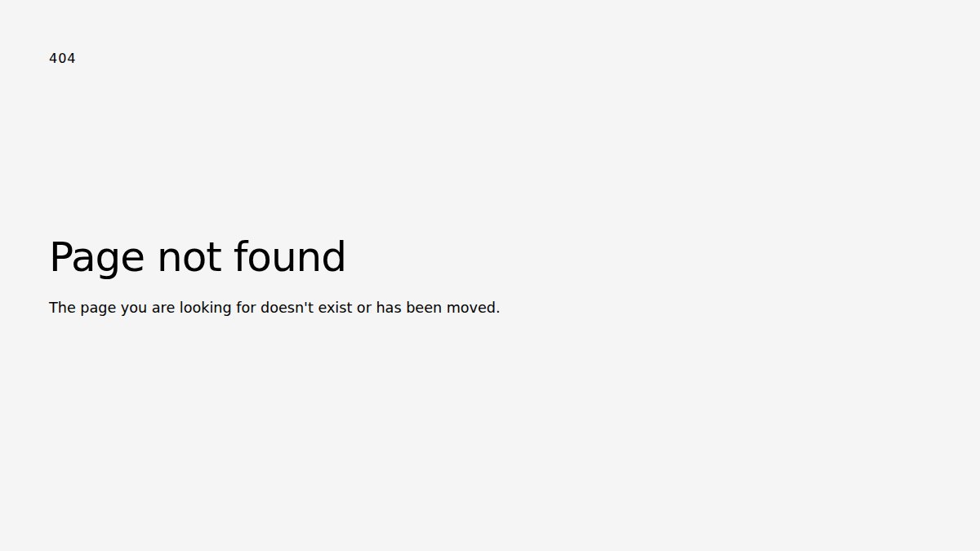Click the word or in the description
This screenshot has height=551, width=980.
pyautogui.click(x=364, y=309)
